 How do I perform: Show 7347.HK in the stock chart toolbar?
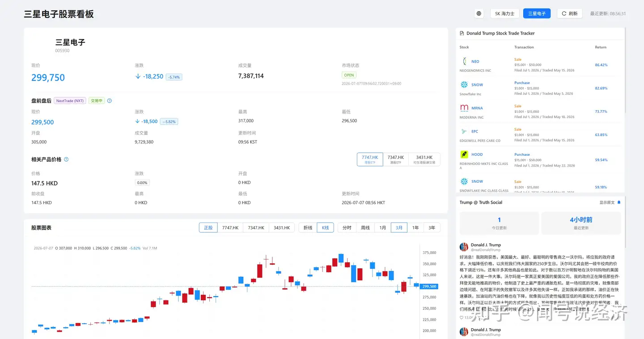[256, 227]
